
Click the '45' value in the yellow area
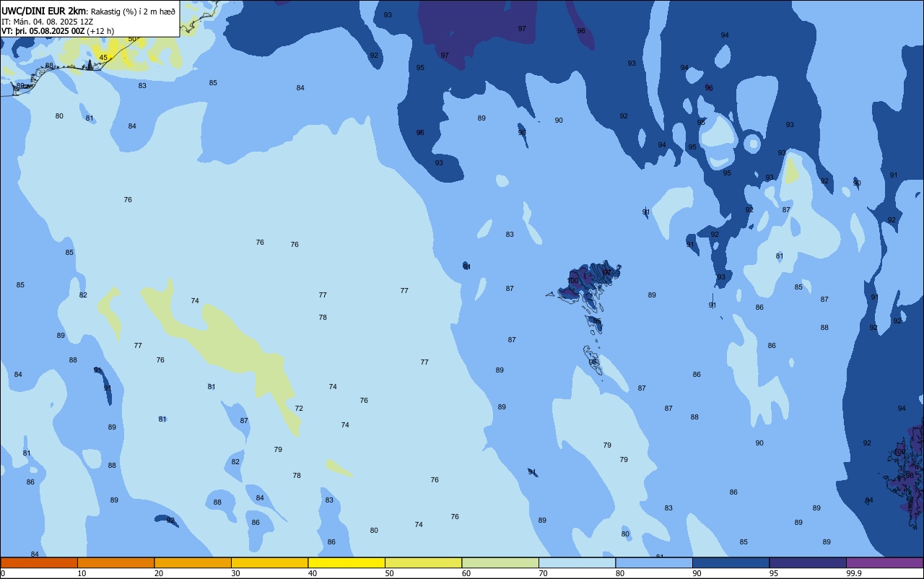[103, 58]
